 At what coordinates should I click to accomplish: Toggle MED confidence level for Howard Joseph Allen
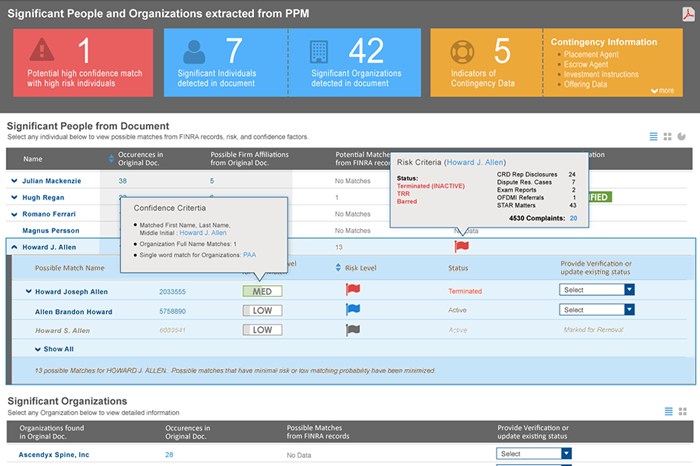(x=262, y=291)
